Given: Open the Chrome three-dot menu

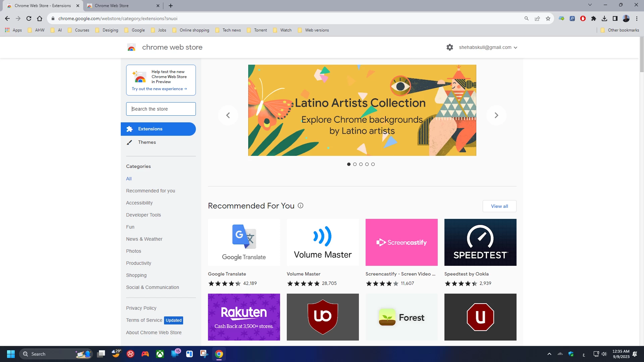Looking at the screenshot, I should [x=637, y=19].
